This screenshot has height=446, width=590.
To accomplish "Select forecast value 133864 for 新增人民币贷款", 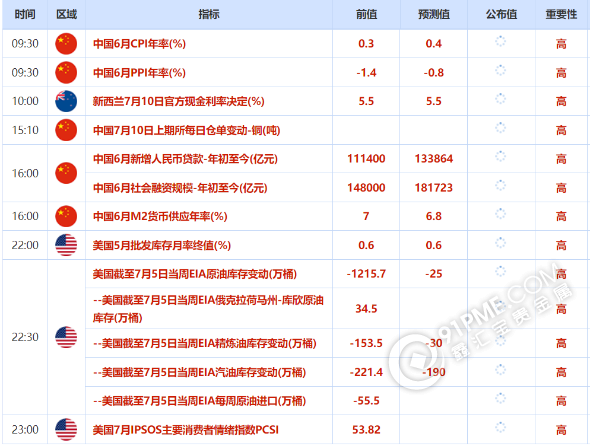I will point(433,158).
